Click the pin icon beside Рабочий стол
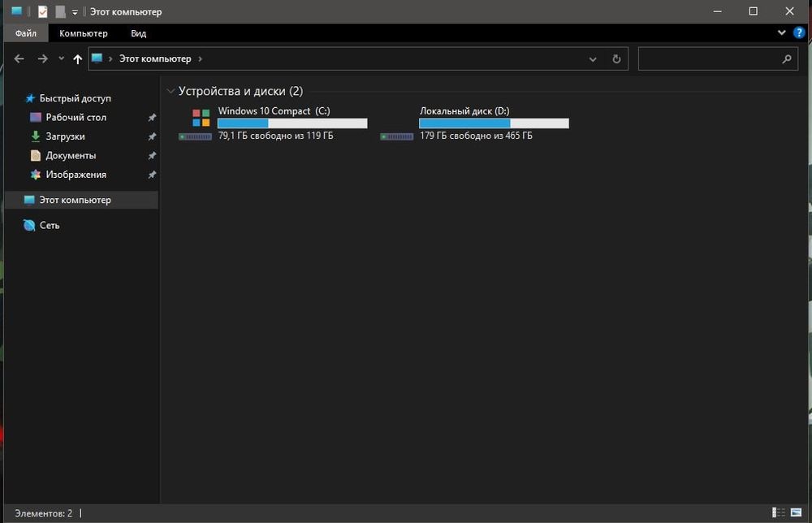812x523 pixels. [x=152, y=118]
